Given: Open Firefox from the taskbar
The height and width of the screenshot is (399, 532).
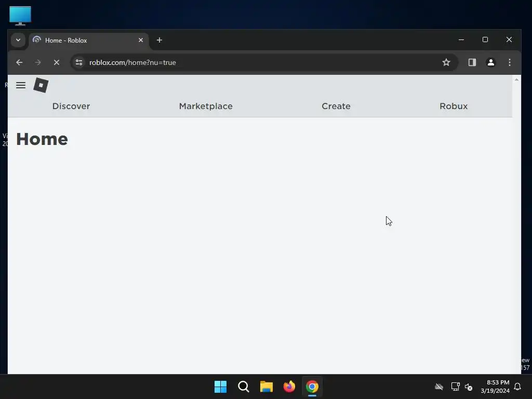Looking at the screenshot, I should [289, 387].
